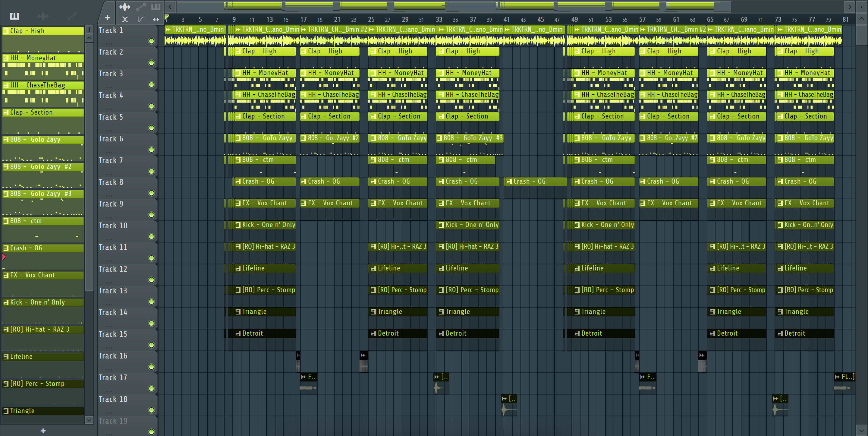The image size is (868, 436).
Task: Mute Track 8 using its green light
Action: [151, 193]
